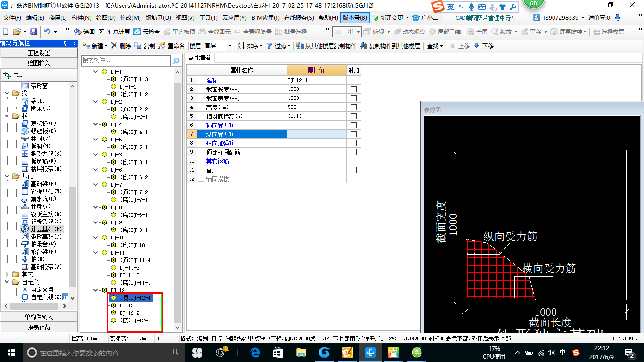
Task: Tick 附加 checkbox for 相对底标高 row
Action: [x=354, y=116]
